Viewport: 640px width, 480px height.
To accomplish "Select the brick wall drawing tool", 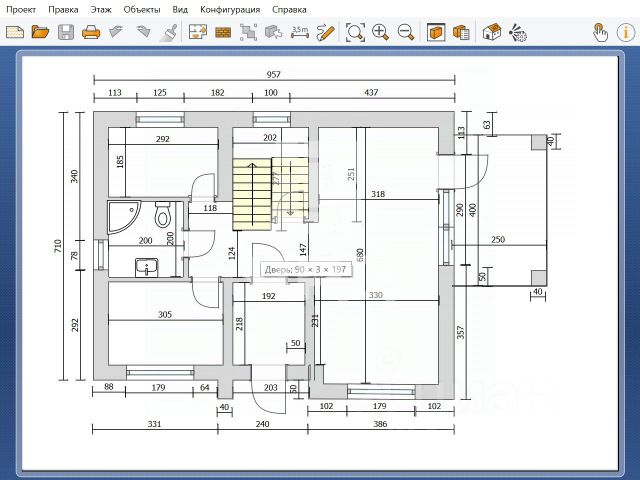I will pos(223,32).
